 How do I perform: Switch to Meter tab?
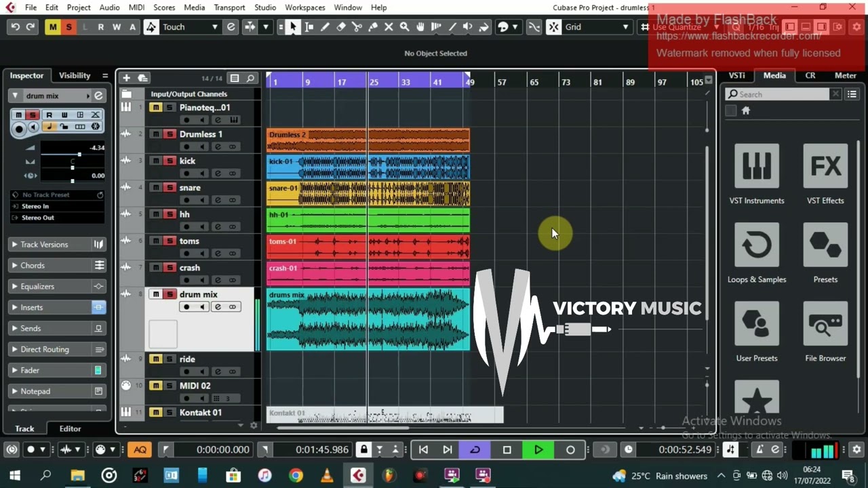point(845,76)
